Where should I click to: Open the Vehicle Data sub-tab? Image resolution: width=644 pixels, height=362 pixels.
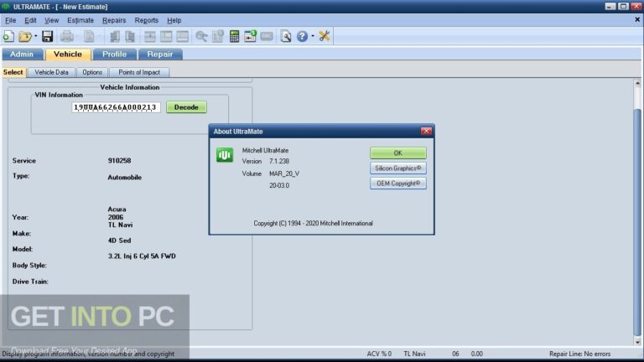[51, 72]
